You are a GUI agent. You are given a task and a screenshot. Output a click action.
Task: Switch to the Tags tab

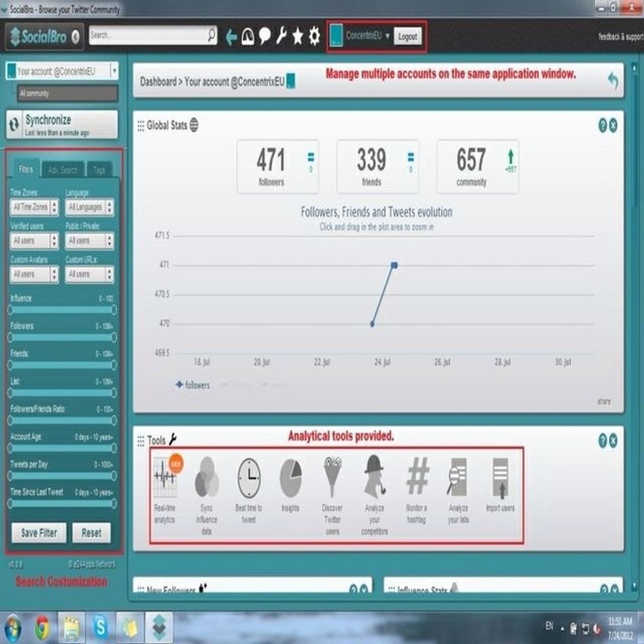coord(99,170)
